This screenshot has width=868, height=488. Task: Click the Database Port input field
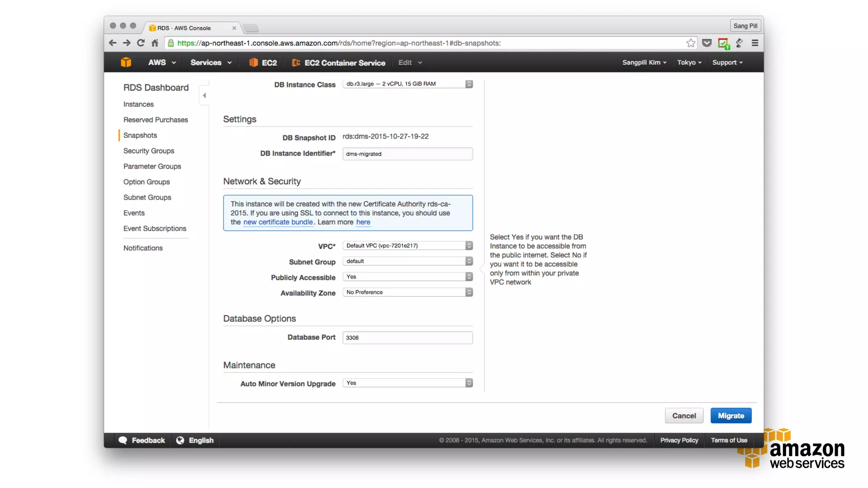[x=407, y=338]
